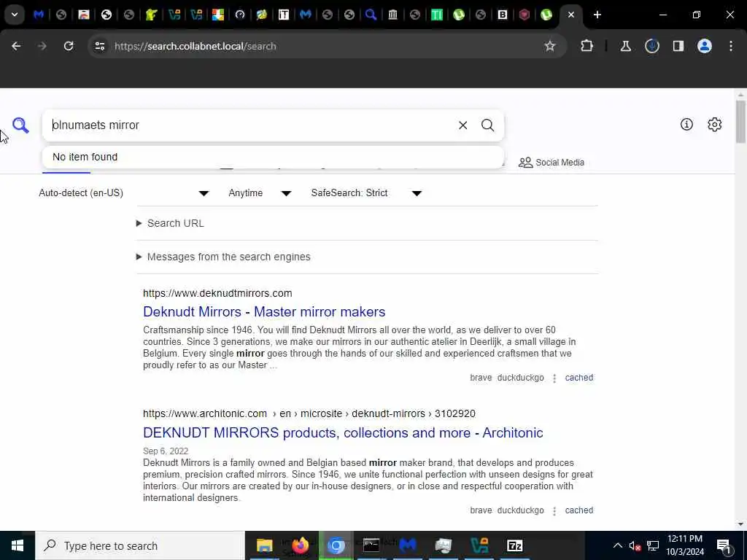This screenshot has width=747, height=560.
Task: Open Command Prompt from the taskbar
Action: 371,545
